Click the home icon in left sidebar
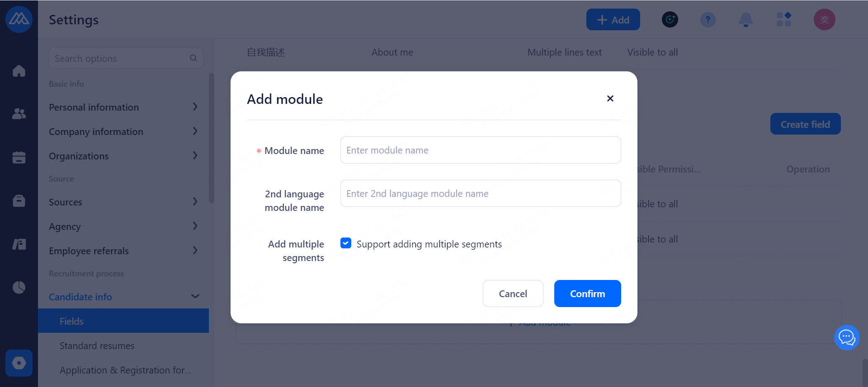Image resolution: width=868 pixels, height=387 pixels. [19, 71]
